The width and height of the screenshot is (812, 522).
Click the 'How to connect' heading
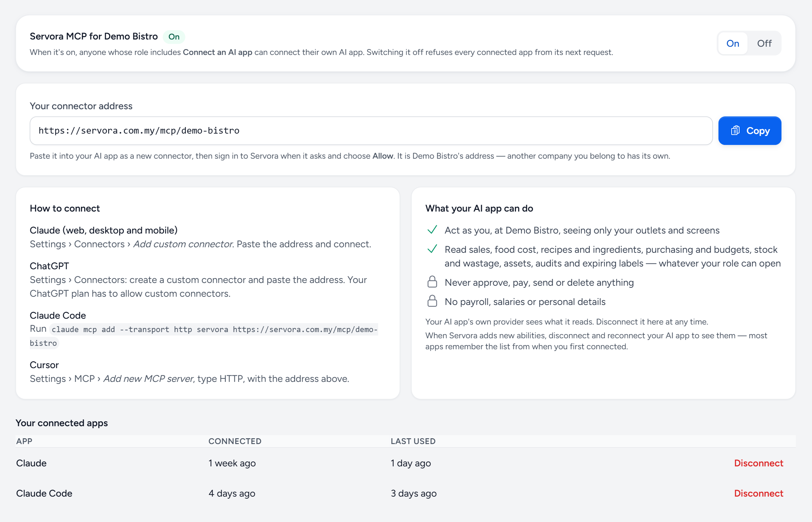coord(65,208)
